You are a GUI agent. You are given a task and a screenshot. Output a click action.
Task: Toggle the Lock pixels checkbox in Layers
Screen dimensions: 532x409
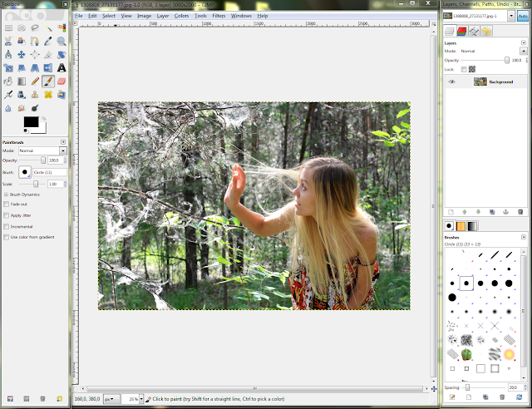coord(464,69)
